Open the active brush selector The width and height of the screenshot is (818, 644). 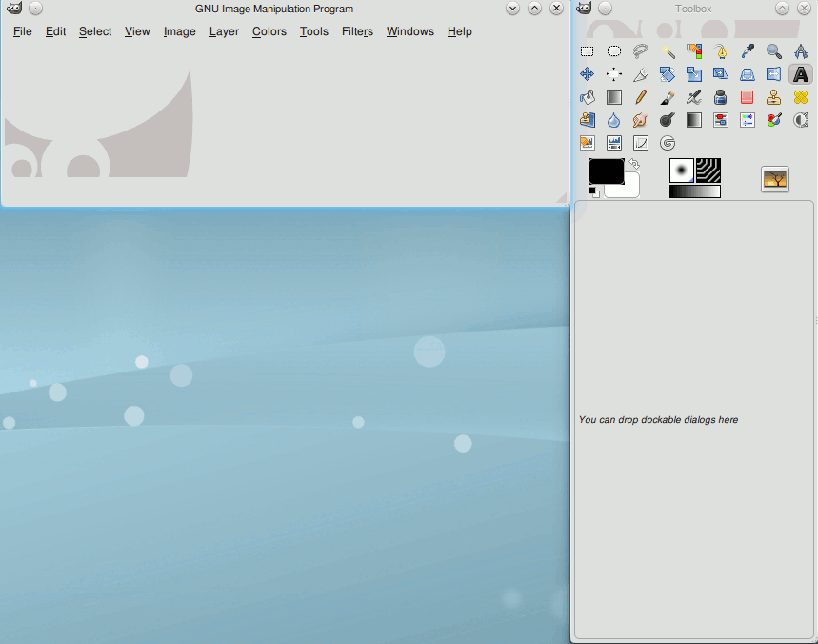click(681, 171)
